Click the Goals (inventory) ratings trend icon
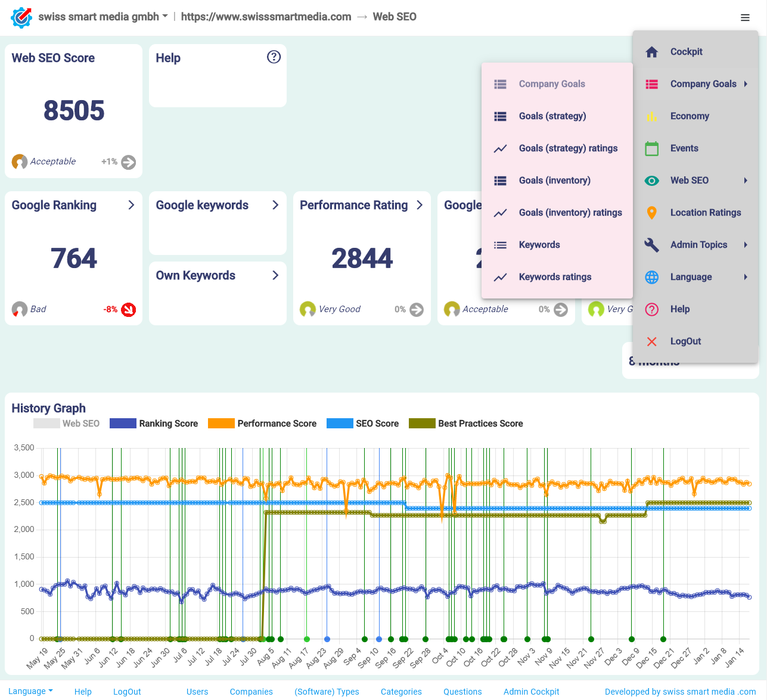Screen dimensions: 767x700 pyautogui.click(x=501, y=213)
